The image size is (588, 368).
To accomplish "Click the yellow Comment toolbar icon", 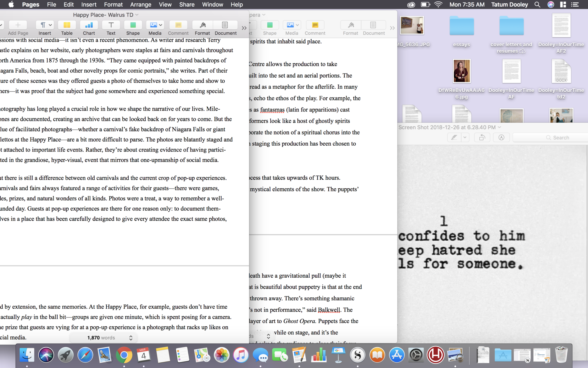I will click(178, 25).
